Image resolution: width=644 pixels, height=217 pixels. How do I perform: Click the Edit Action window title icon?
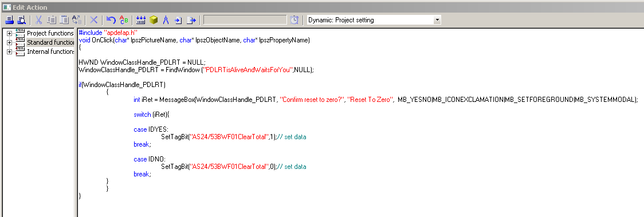click(6, 7)
